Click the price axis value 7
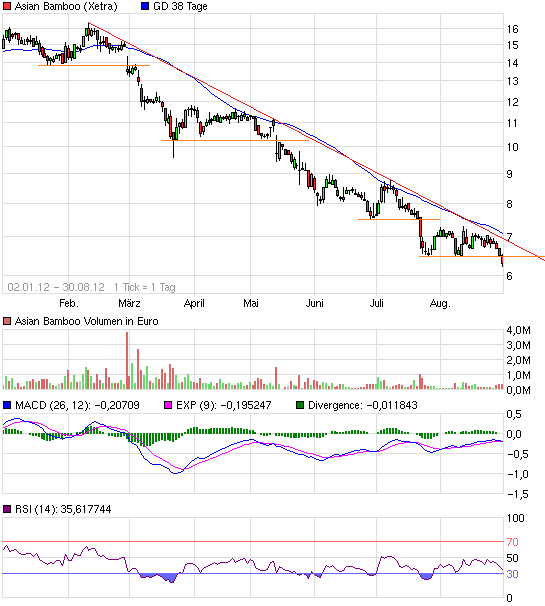Image resolution: width=545 pixels, height=606 pixels. tap(509, 237)
